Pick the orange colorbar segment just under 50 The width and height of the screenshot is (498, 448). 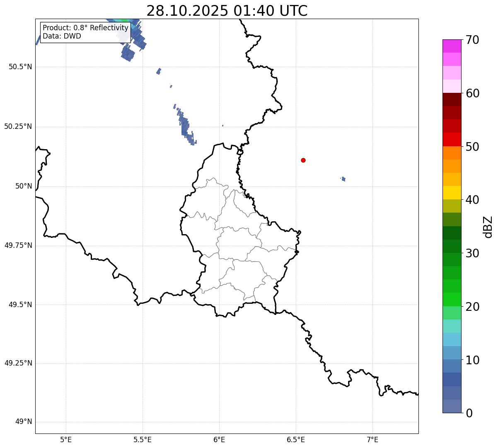point(452,153)
